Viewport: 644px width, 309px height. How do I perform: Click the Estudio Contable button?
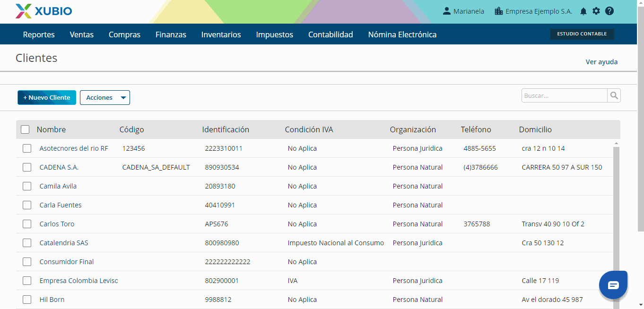click(x=582, y=34)
